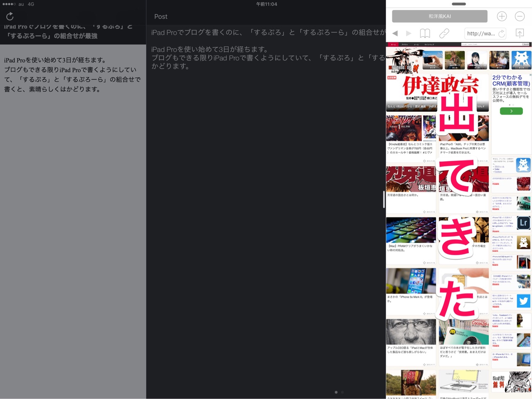Viewport: 532px width, 399px height.
Task: Open the snack bag food thumbnail
Action: coord(411,382)
